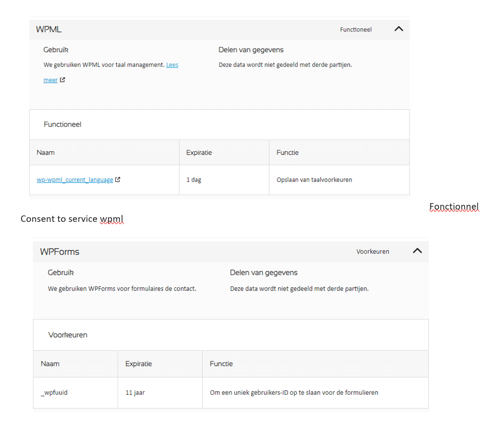Select the 'Functioneel' label in WPML header
This screenshot has height=424, width=504.
click(x=356, y=30)
